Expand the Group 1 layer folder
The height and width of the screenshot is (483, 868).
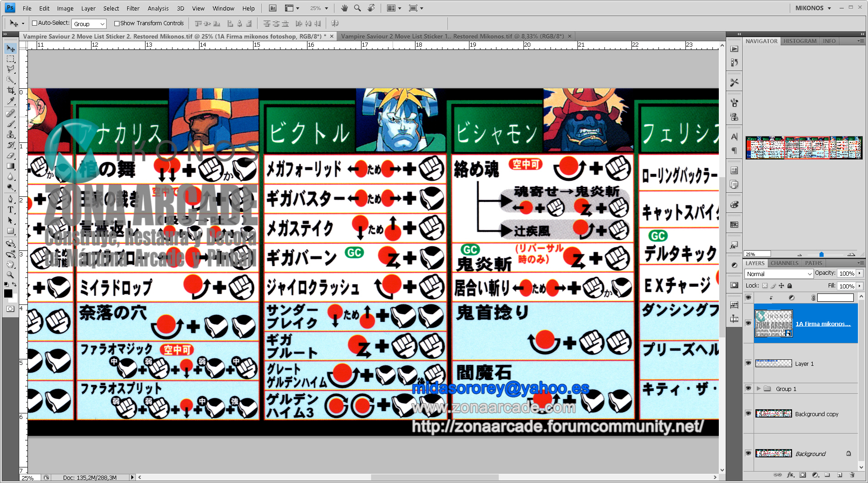[759, 389]
